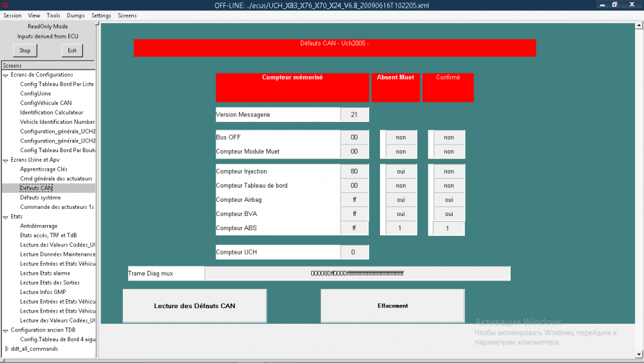
Task: Click the Confirmé column header
Action: point(448,87)
